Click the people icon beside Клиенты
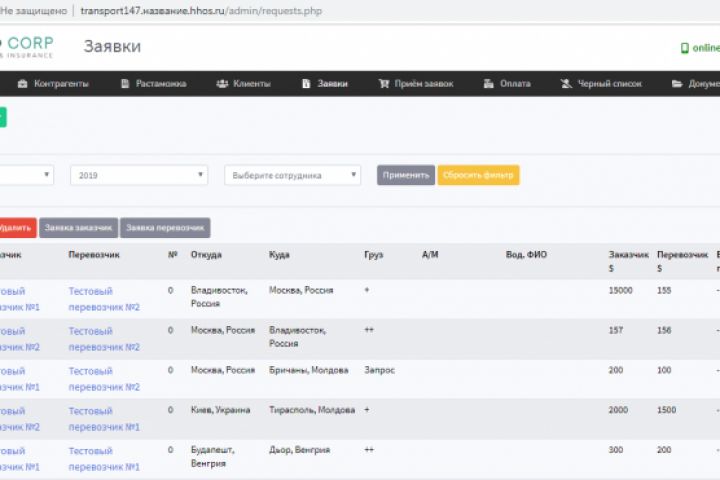The height and width of the screenshot is (480, 720). [x=222, y=84]
